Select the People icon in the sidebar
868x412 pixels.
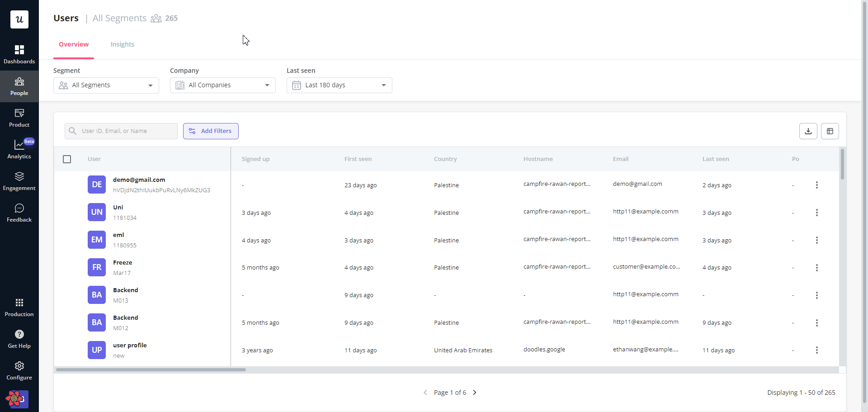point(19,86)
